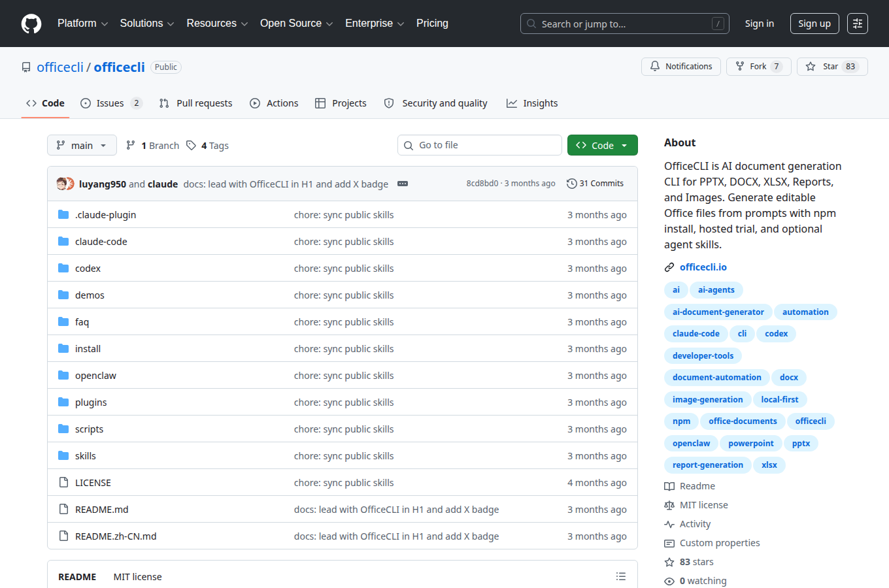Viewport: 889px width, 588px height.
Task: Click the powerpoint topic tag
Action: [x=751, y=444]
